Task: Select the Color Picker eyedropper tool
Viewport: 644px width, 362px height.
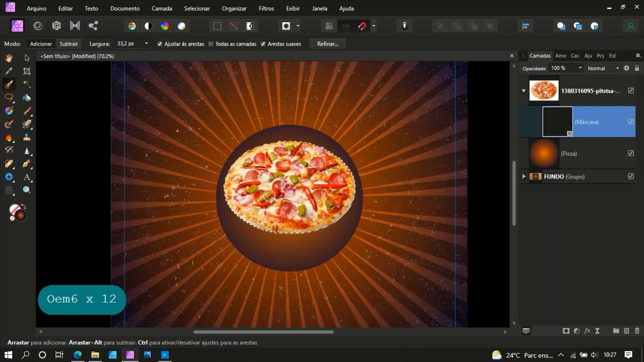Action: click(x=9, y=71)
